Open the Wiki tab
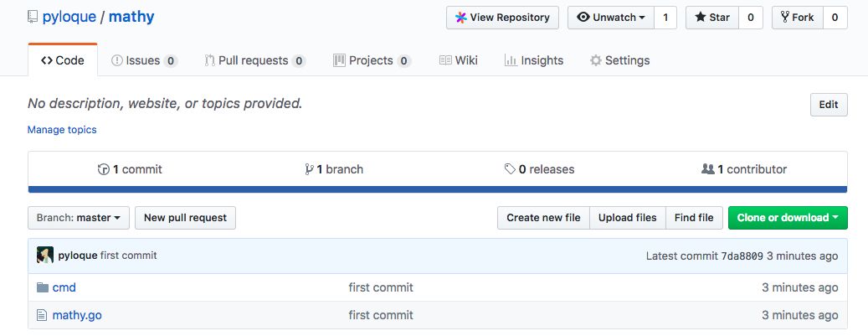This screenshot has width=868, height=336. tap(459, 60)
